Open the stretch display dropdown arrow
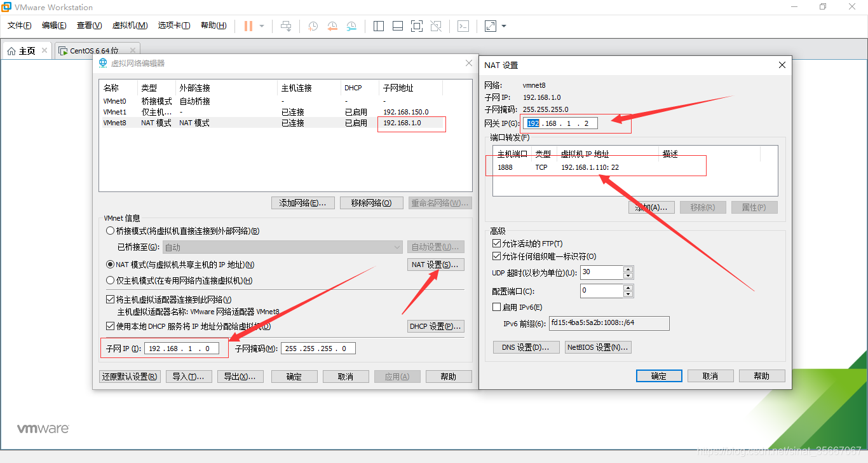This screenshot has height=463, width=868. click(x=504, y=26)
